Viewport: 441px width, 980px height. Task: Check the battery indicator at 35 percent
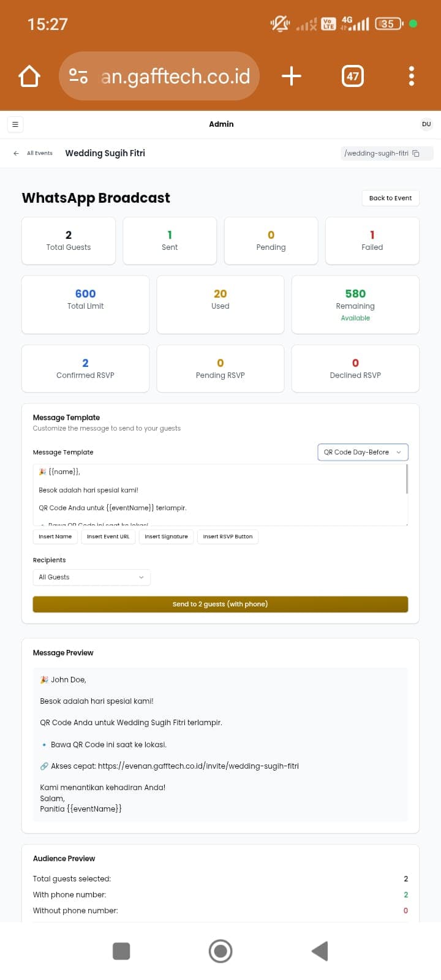pos(387,23)
